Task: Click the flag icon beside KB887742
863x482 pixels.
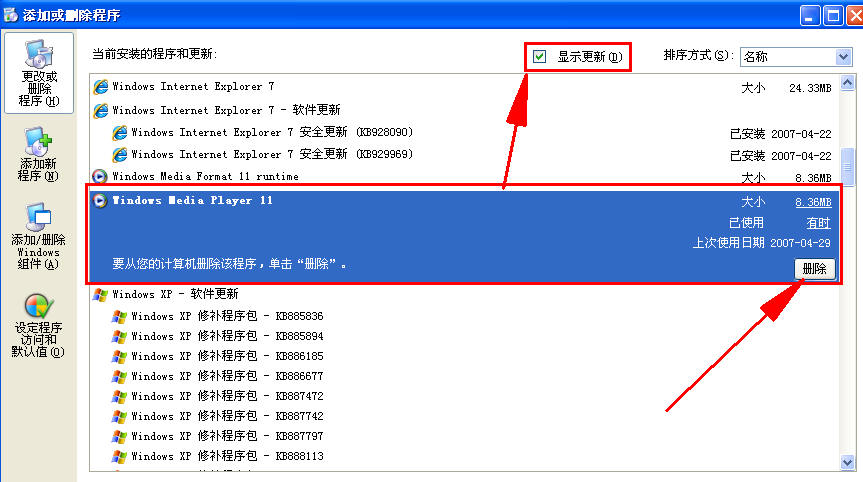Action: coord(119,417)
